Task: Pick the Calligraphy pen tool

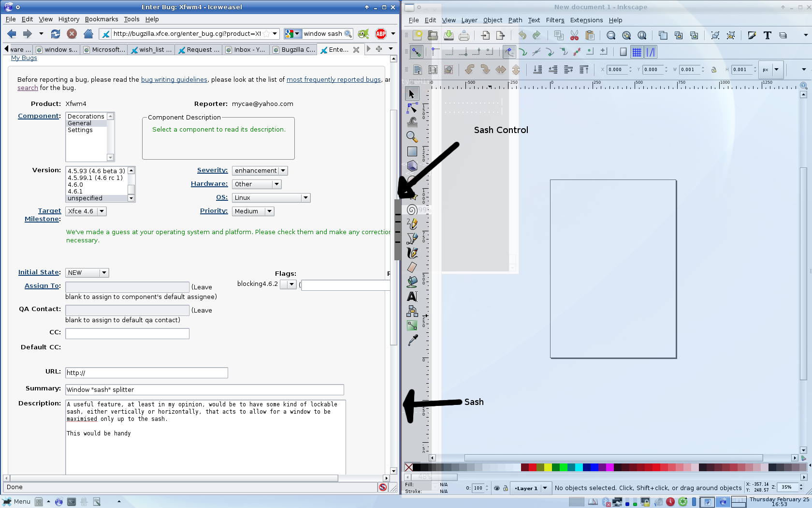Action: click(x=412, y=253)
